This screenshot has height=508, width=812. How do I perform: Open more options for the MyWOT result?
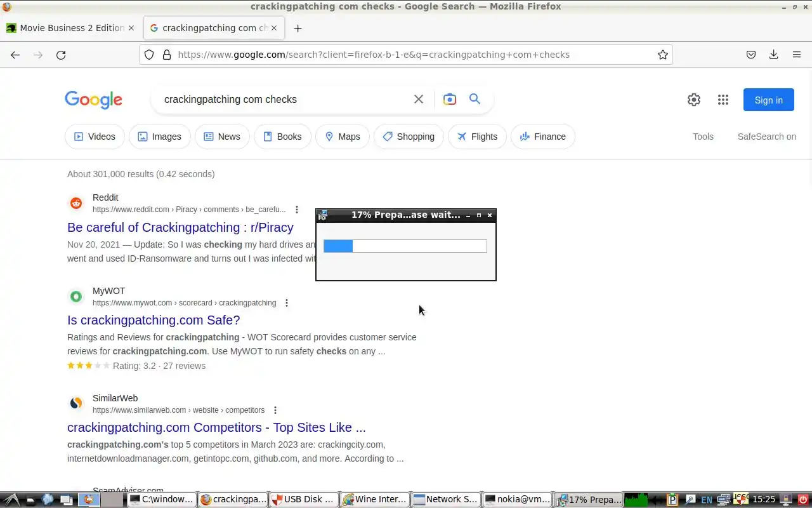(287, 303)
